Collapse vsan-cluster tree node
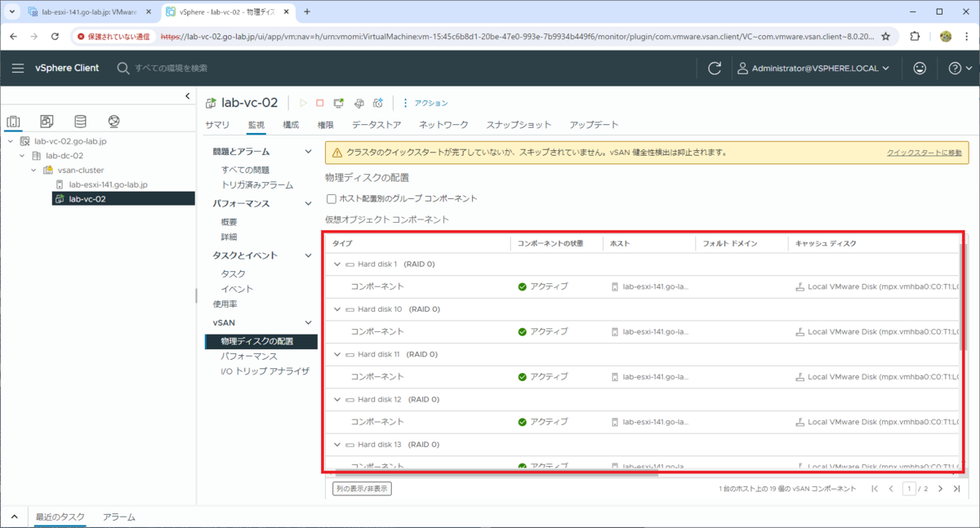 coord(35,170)
